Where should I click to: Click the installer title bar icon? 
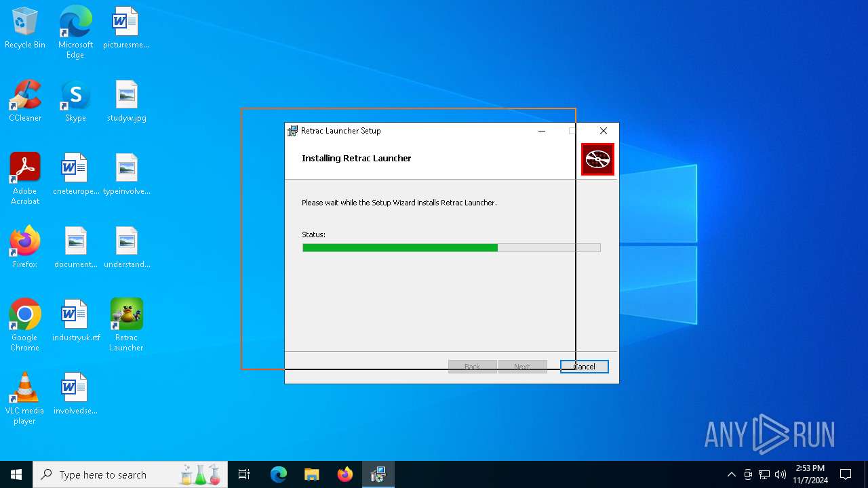pos(292,131)
